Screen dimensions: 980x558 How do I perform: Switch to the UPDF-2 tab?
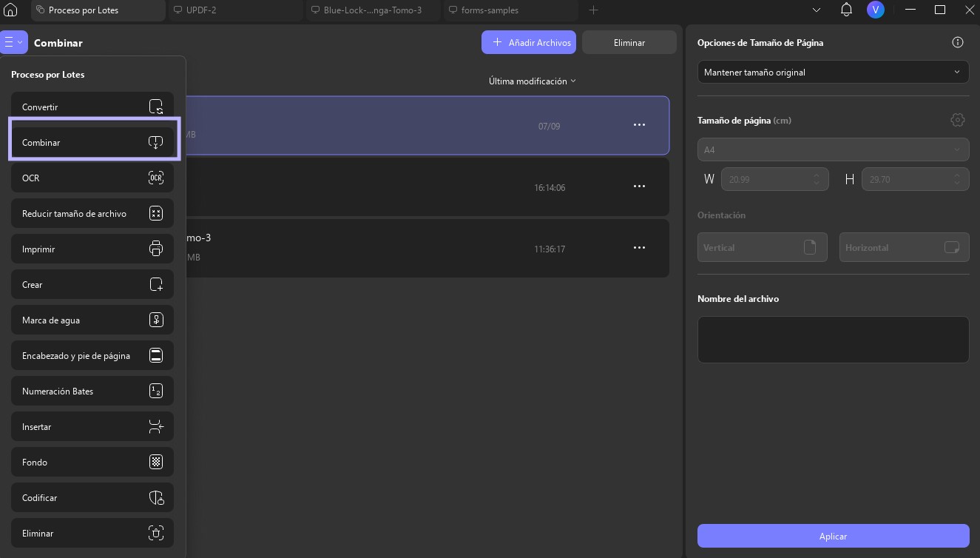point(234,10)
